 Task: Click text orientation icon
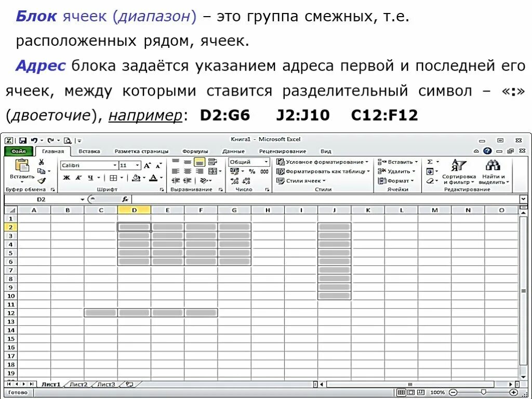pos(204,181)
